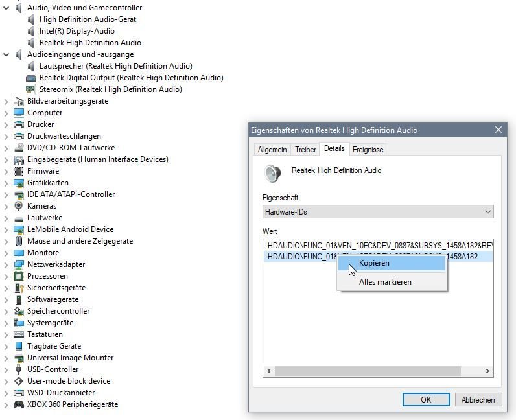Click the Softwaregeräte icon
This screenshot has height=420, width=516.
(x=19, y=299)
